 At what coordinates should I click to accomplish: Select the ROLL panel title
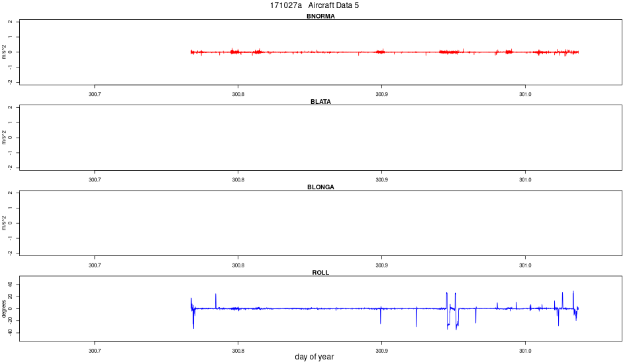point(320,273)
